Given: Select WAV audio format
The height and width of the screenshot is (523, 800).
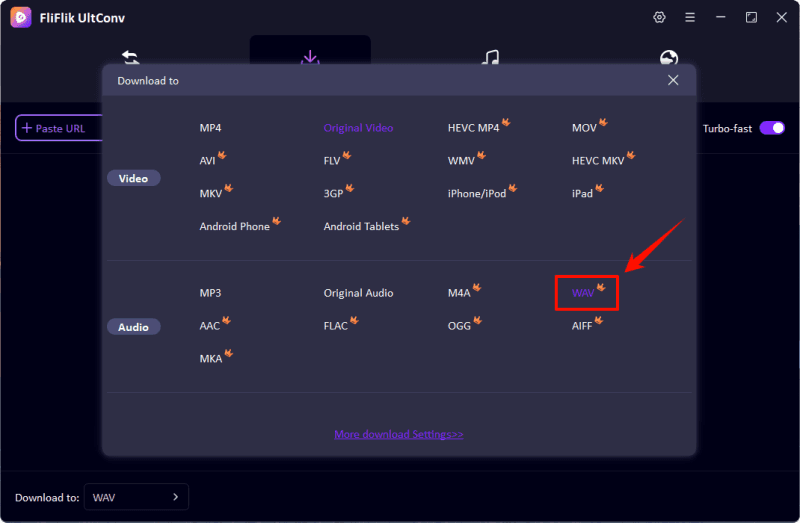Looking at the screenshot, I should coord(583,293).
